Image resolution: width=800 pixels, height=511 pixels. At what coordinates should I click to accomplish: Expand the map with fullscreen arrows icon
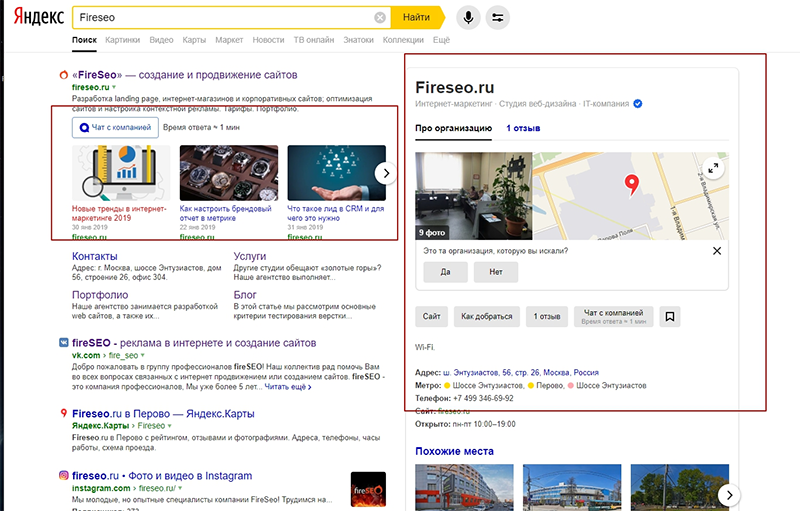click(712, 168)
